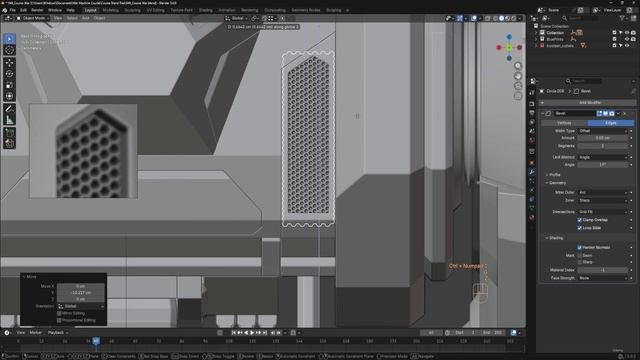Select the 3D Cursor tool
This screenshot has height=360, width=640.
9,50
